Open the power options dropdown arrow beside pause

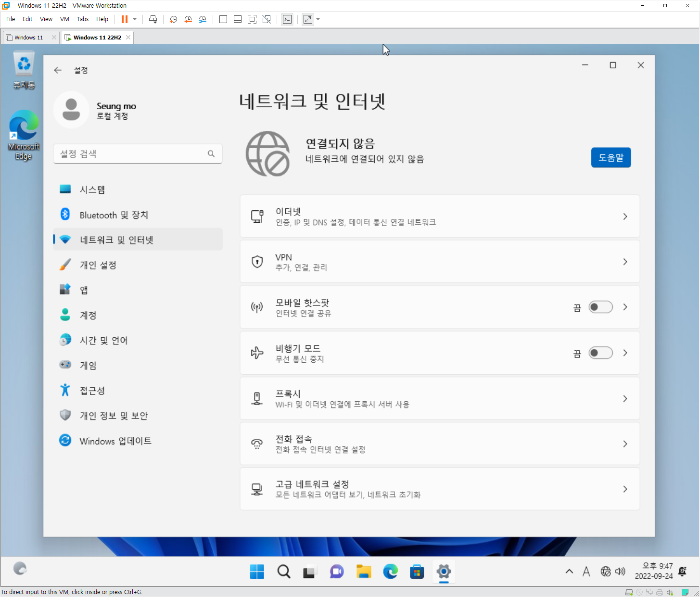[x=135, y=19]
